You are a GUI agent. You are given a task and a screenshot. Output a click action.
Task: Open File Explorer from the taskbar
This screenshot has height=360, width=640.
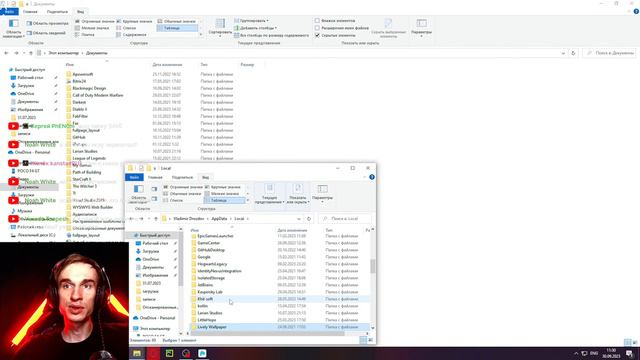[x=137, y=353]
